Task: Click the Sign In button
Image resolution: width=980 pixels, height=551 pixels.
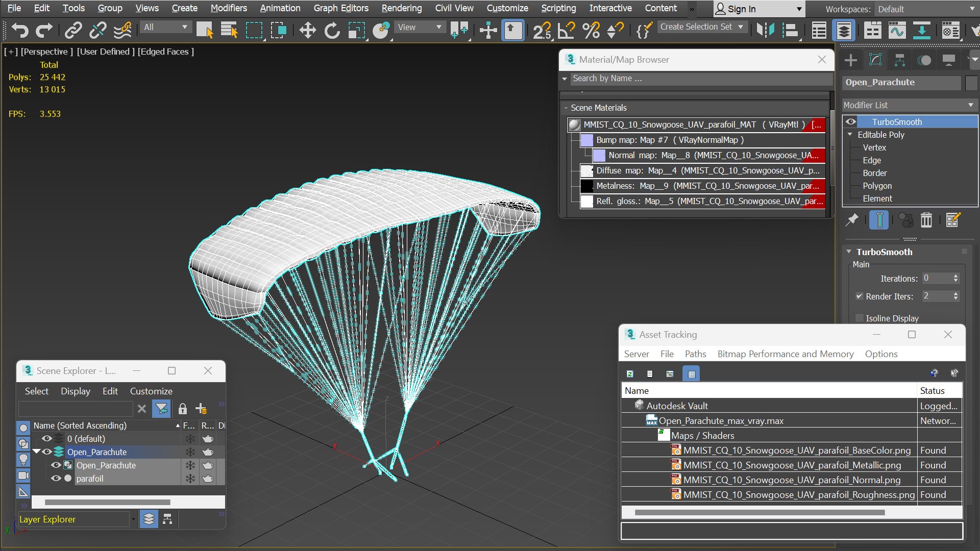Action: coord(759,9)
